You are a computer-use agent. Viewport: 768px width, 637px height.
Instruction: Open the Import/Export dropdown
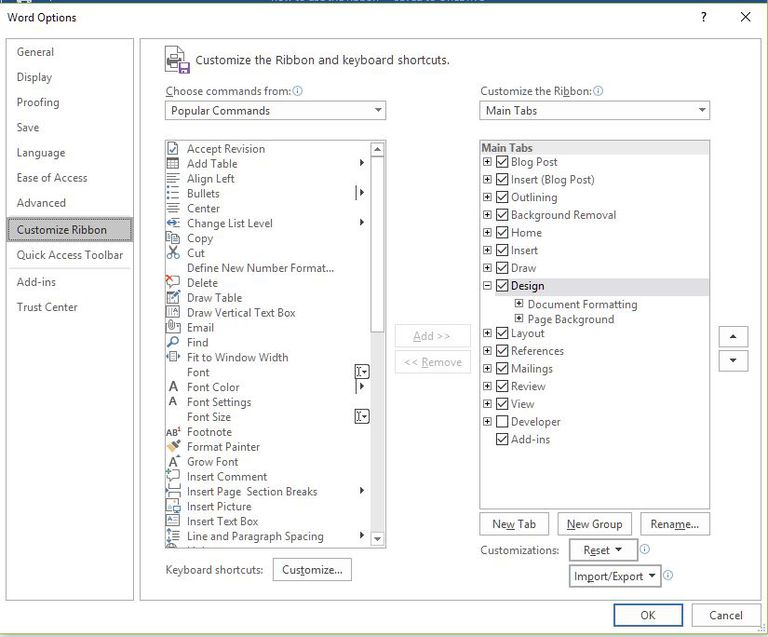(x=615, y=576)
